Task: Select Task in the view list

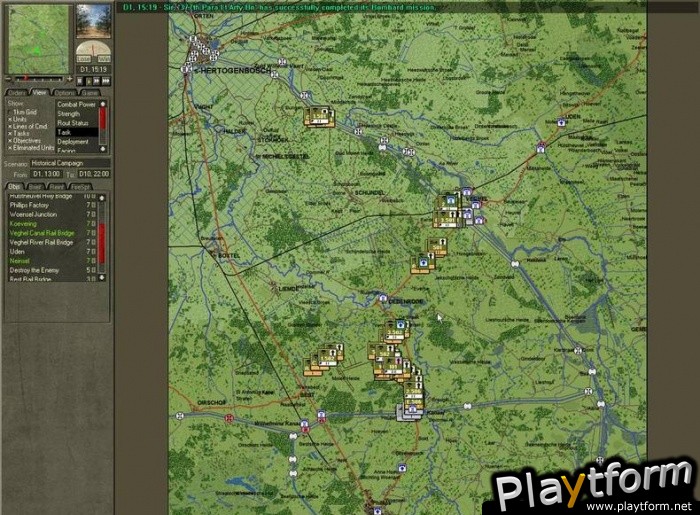Action: (77, 133)
